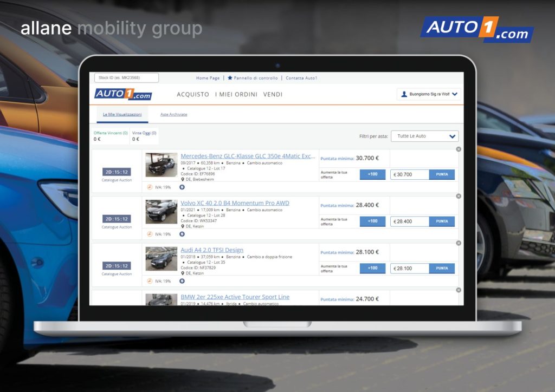This screenshot has height=392, width=555.
Task: Click +100 to raise the Mercedes bid
Action: (x=372, y=174)
